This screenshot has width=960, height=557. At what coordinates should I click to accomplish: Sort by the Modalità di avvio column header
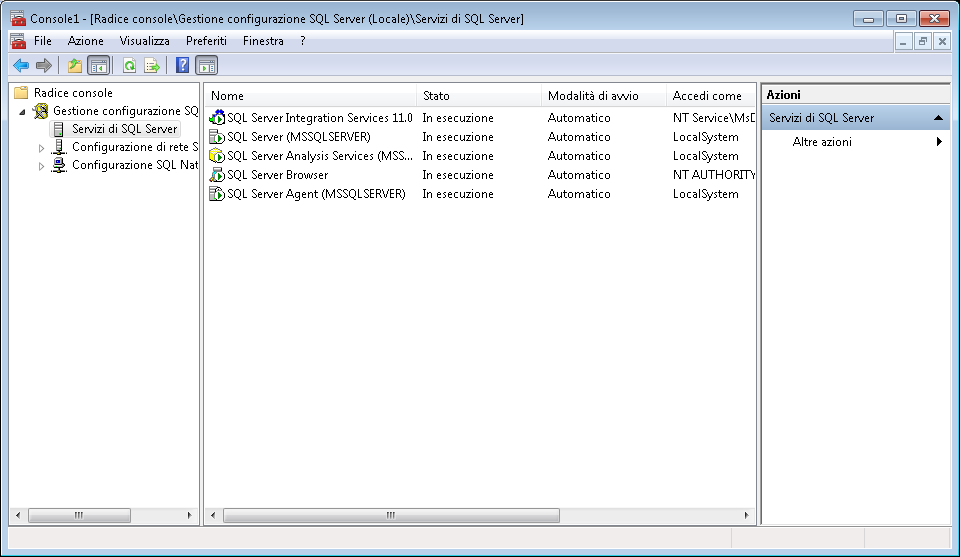pos(604,95)
